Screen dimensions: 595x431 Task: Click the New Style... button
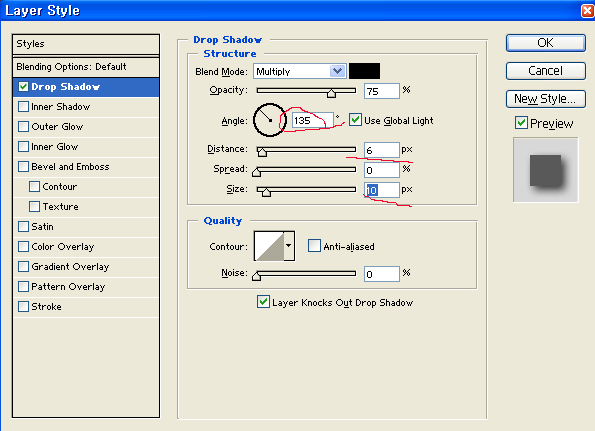click(x=546, y=99)
